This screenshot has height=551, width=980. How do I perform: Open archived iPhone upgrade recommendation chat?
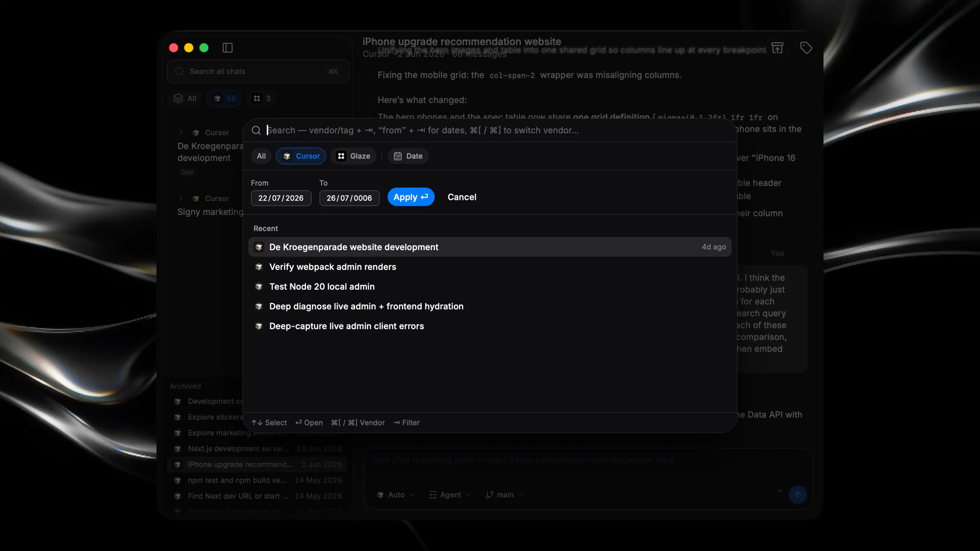click(x=257, y=465)
